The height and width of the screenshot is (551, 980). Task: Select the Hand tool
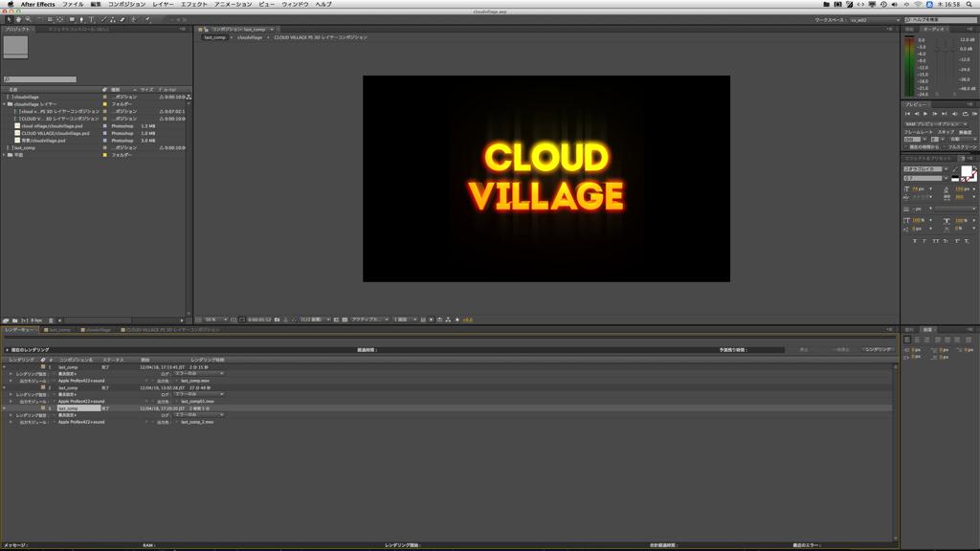[x=19, y=19]
